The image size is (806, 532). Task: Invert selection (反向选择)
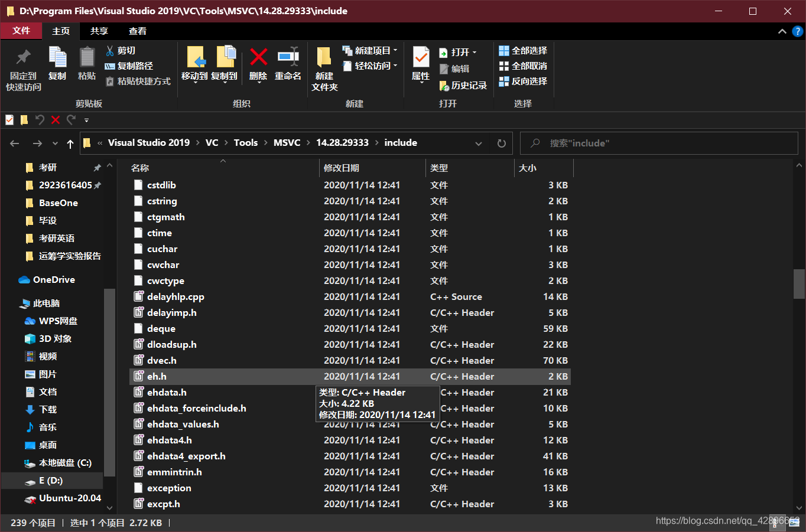523,81
